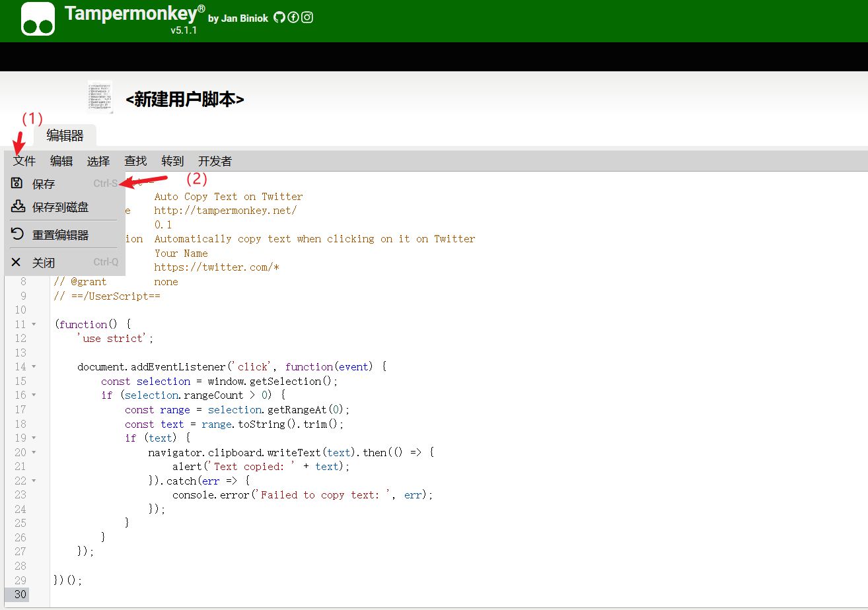This screenshot has width=868, height=610.
Task: Collapse the fold arrow at line 11
Action: coord(34,324)
